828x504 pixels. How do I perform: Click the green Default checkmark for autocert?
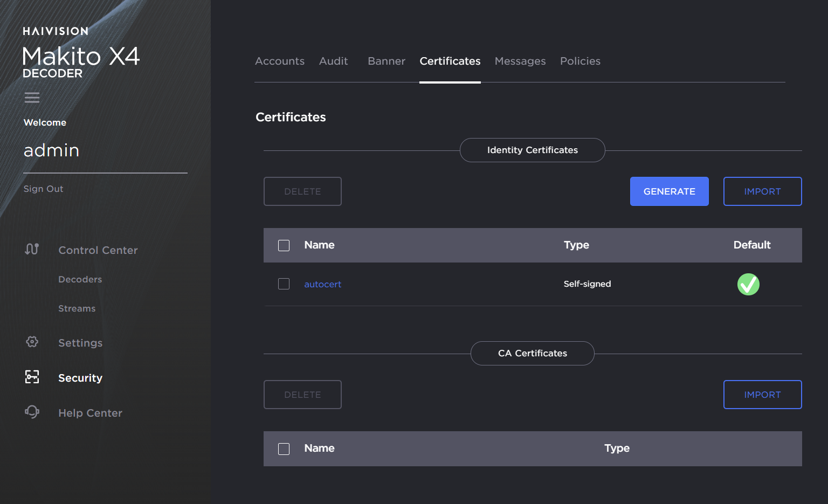tap(748, 284)
